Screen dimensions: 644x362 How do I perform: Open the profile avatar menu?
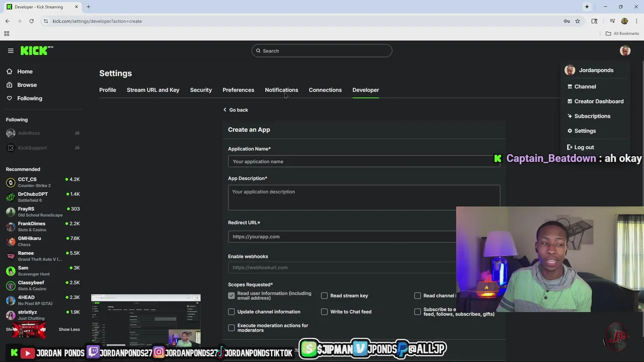[x=625, y=51]
